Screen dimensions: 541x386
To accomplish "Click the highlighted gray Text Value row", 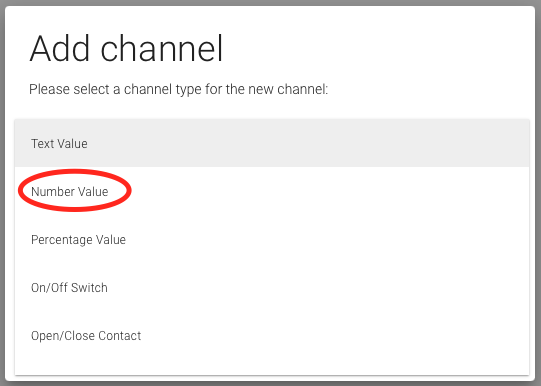I will tap(272, 143).
